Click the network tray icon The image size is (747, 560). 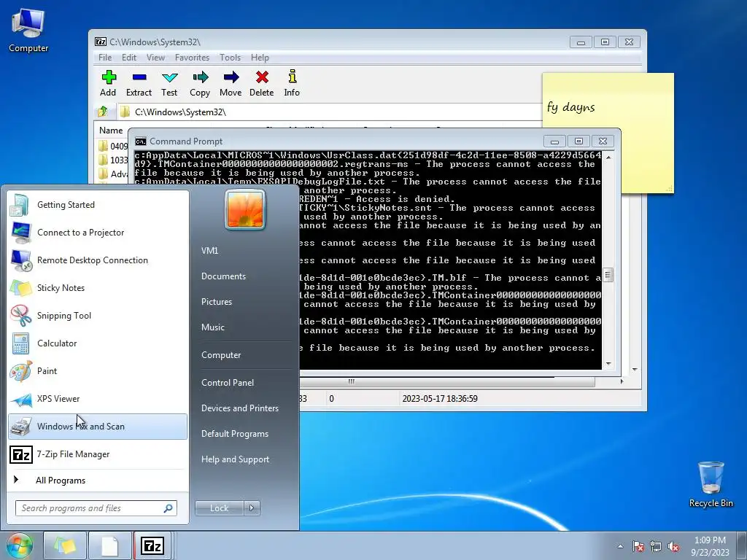656,546
